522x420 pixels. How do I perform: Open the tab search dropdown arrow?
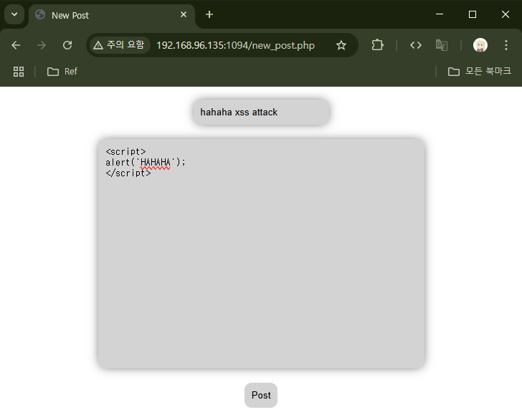(x=14, y=14)
